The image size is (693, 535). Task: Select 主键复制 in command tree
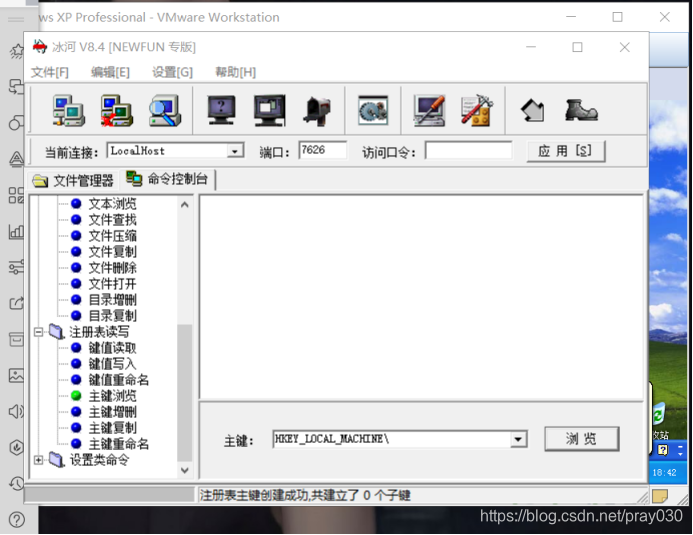click(112, 428)
